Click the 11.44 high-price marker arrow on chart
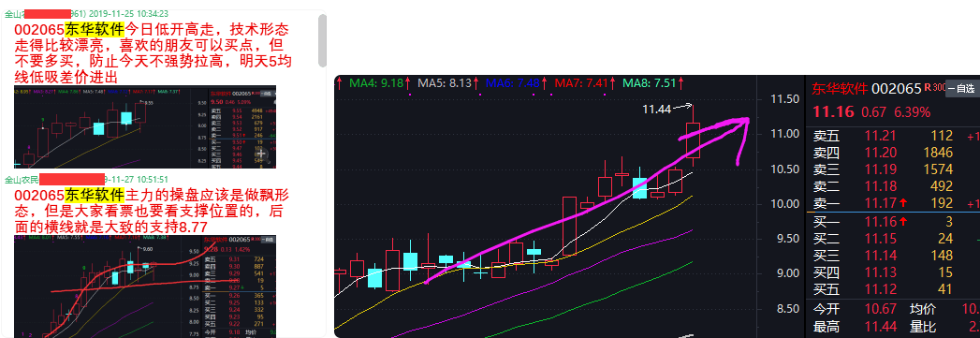The image size is (980, 338). coord(683,107)
